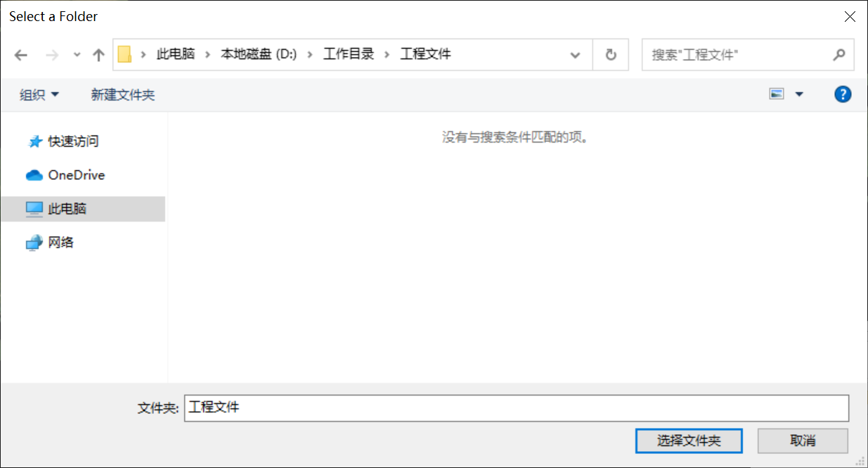The height and width of the screenshot is (468, 868).
Task: Refresh the 工程文件 folder view
Action: pos(611,55)
